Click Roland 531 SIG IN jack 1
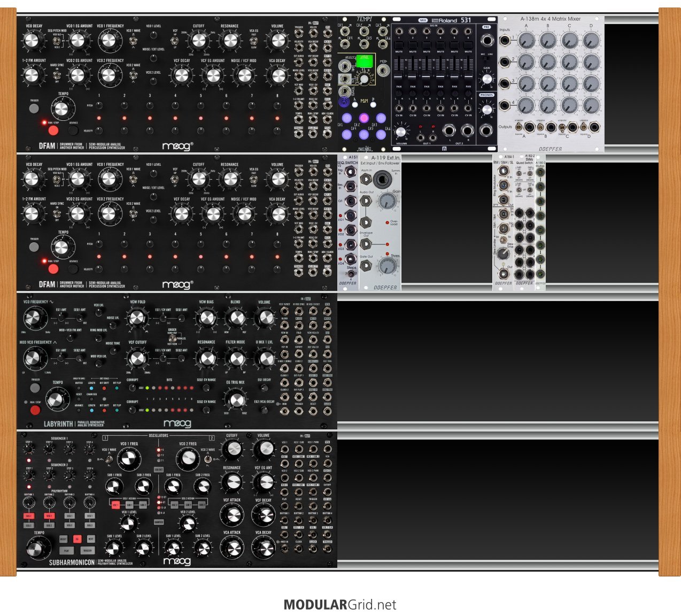681x616 pixels. (399, 32)
